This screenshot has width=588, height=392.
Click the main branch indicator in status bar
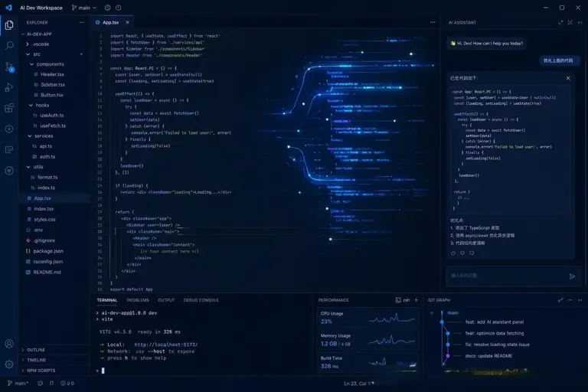tap(18, 384)
